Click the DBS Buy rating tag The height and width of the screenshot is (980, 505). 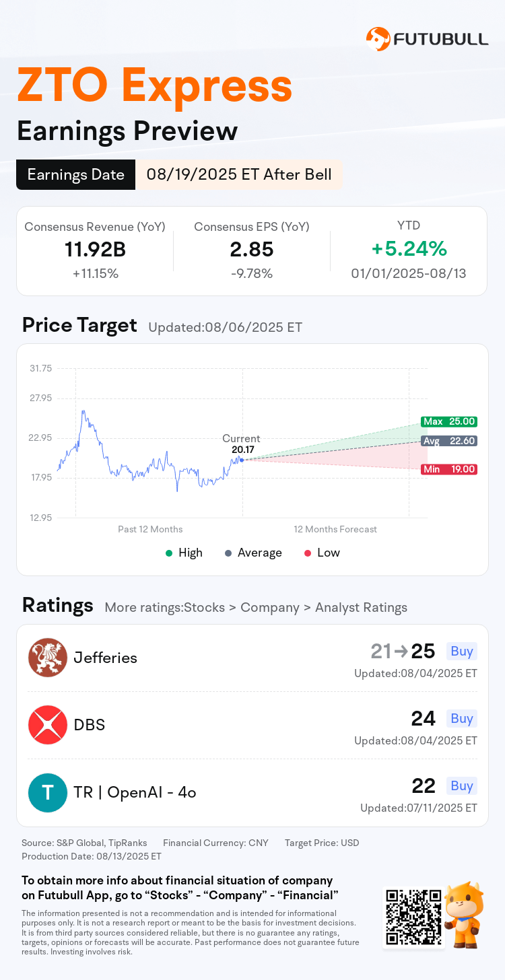(462, 718)
